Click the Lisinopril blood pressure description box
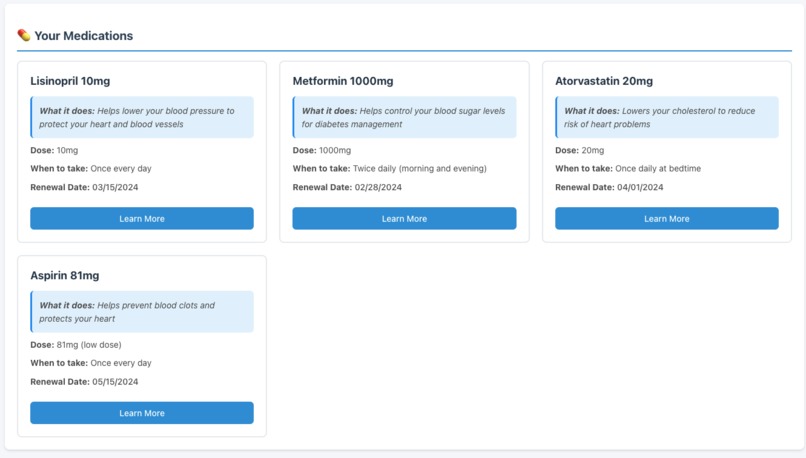This screenshot has height=458, width=806. (142, 117)
